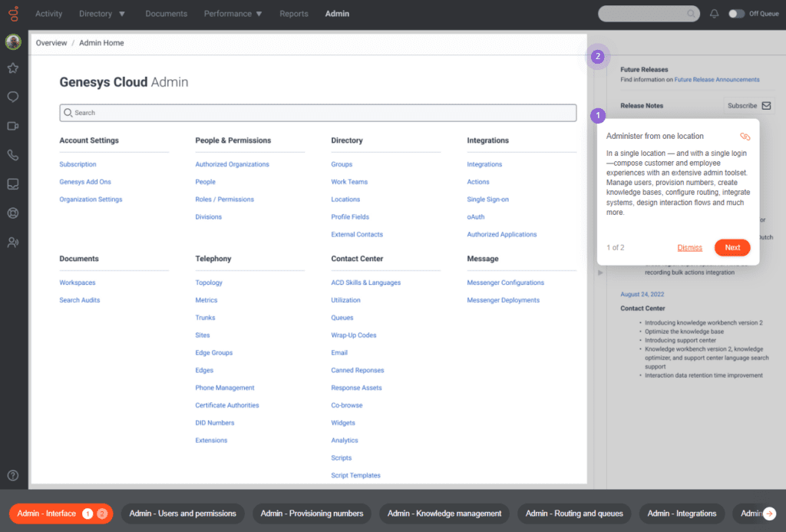Expand the Directory dropdown menu

point(122,14)
